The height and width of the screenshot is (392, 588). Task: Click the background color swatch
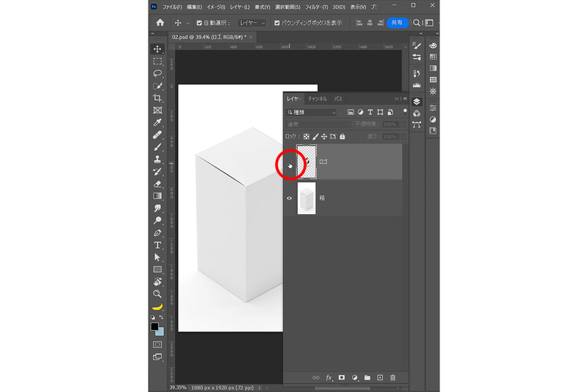click(160, 332)
